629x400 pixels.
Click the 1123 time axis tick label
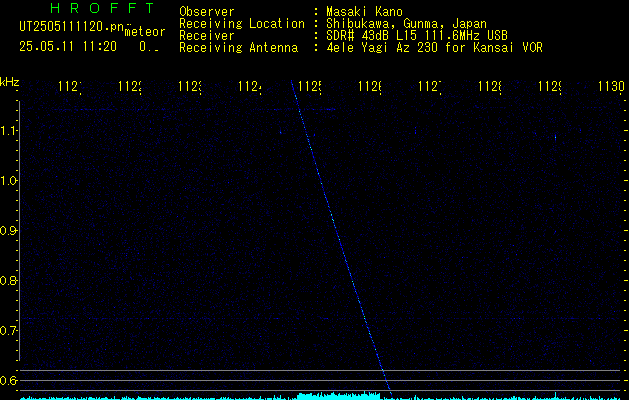click(190, 86)
